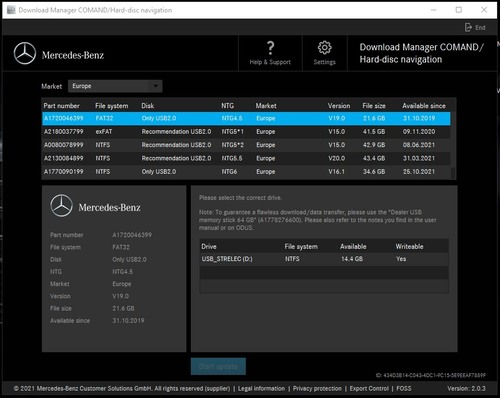Click the NTG5*1 cell
Image resolution: width=500 pixels, height=398 pixels.
[233, 132]
